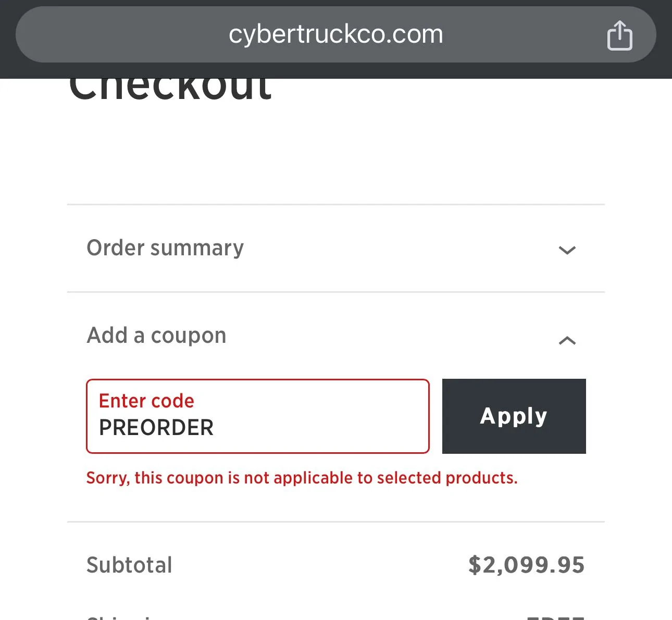
Task: Click the Add a coupon label
Action: (x=156, y=336)
